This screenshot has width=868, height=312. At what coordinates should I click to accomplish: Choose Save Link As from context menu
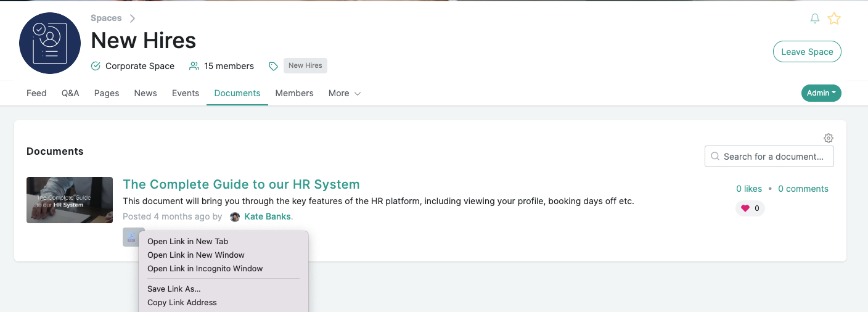174,289
